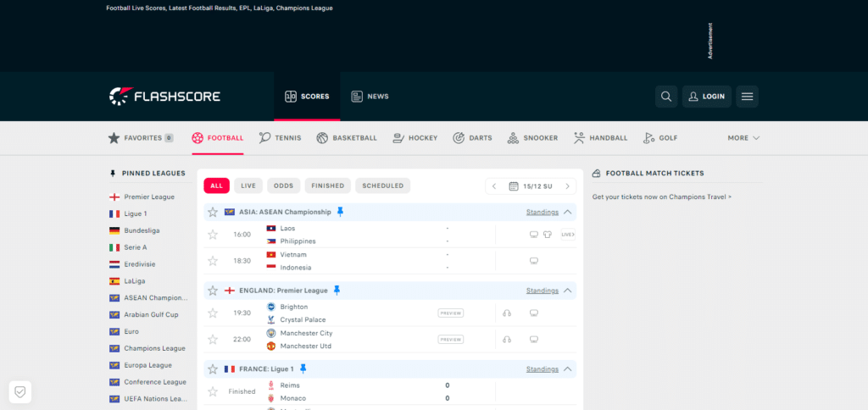Viewport: 868px width, 410px height.
Task: Click the jersey lineup icon for Laos match
Action: (x=548, y=235)
